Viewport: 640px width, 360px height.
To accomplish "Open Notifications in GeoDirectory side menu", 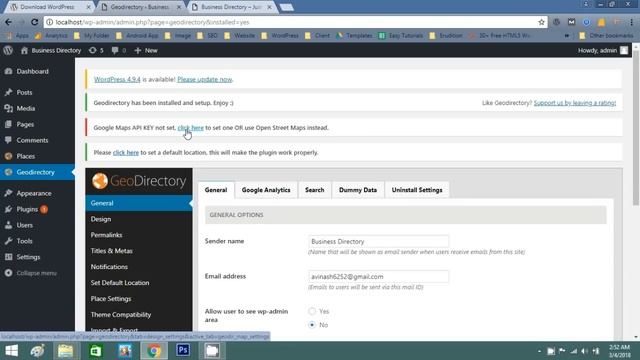I will click(139, 267).
